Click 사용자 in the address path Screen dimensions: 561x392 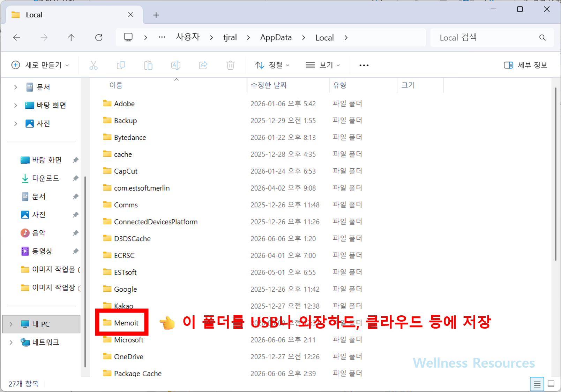tap(188, 37)
